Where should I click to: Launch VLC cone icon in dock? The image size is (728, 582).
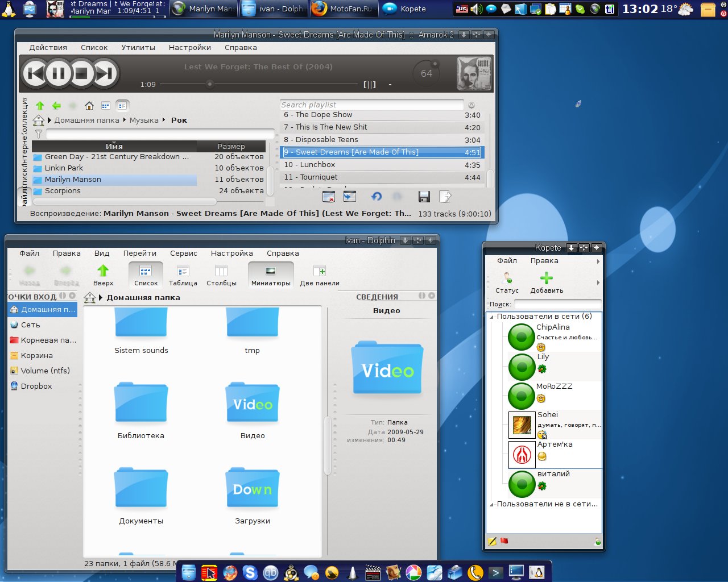click(353, 572)
